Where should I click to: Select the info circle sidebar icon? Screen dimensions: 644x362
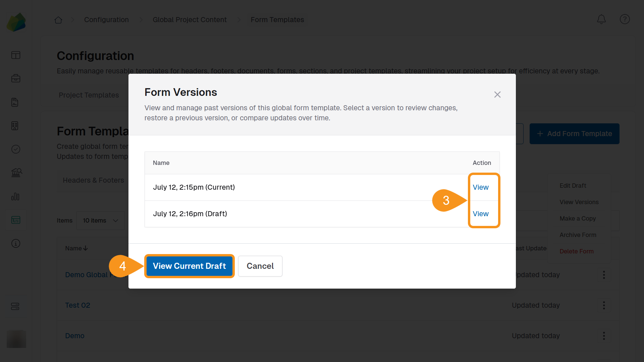click(16, 243)
